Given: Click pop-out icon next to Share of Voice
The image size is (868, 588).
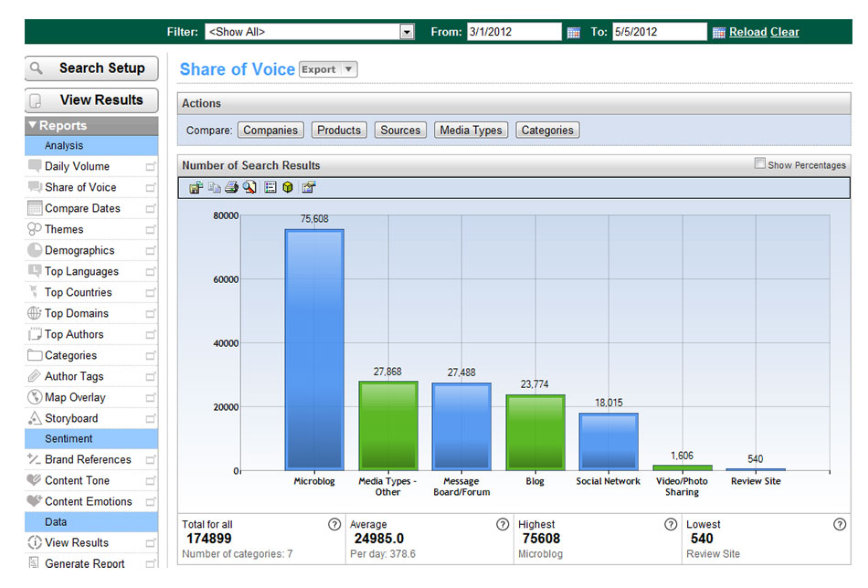Looking at the screenshot, I should tap(151, 187).
